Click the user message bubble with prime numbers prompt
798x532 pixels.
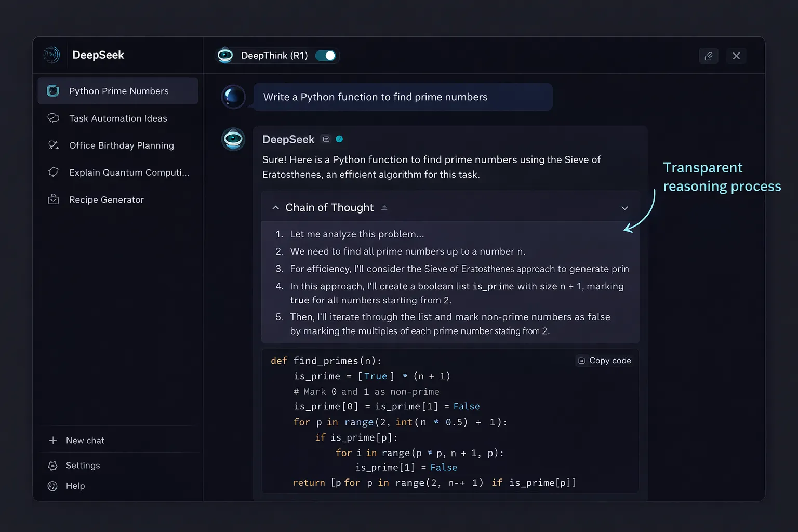click(403, 97)
